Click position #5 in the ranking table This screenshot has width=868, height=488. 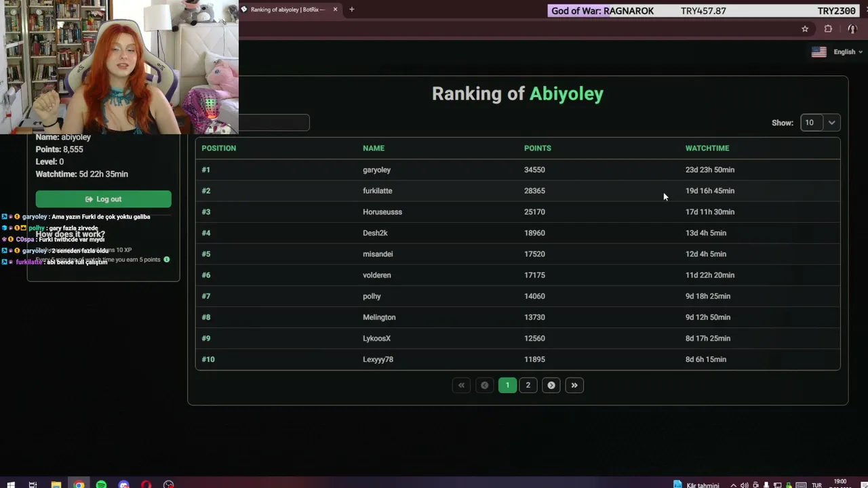(206, 254)
